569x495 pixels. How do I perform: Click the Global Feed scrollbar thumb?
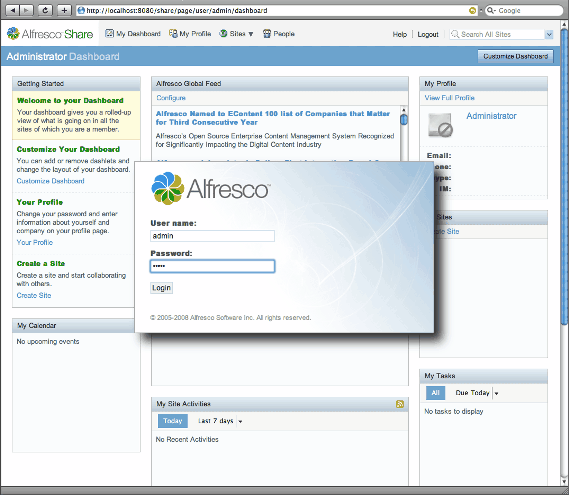click(404, 119)
